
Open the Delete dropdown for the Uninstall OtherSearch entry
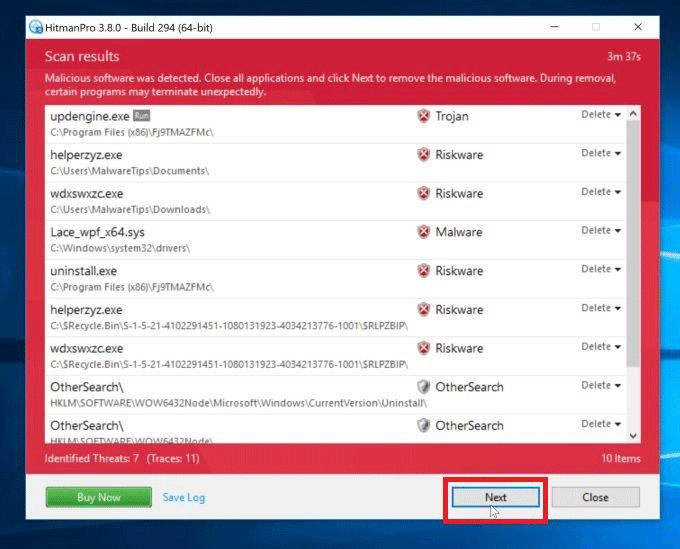(601, 385)
